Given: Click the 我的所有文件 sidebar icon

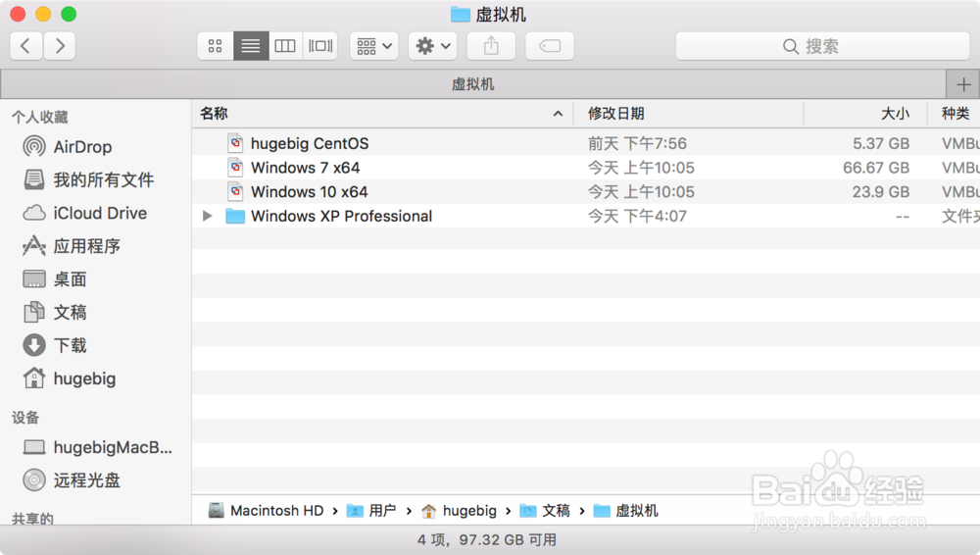Looking at the screenshot, I should [x=33, y=179].
